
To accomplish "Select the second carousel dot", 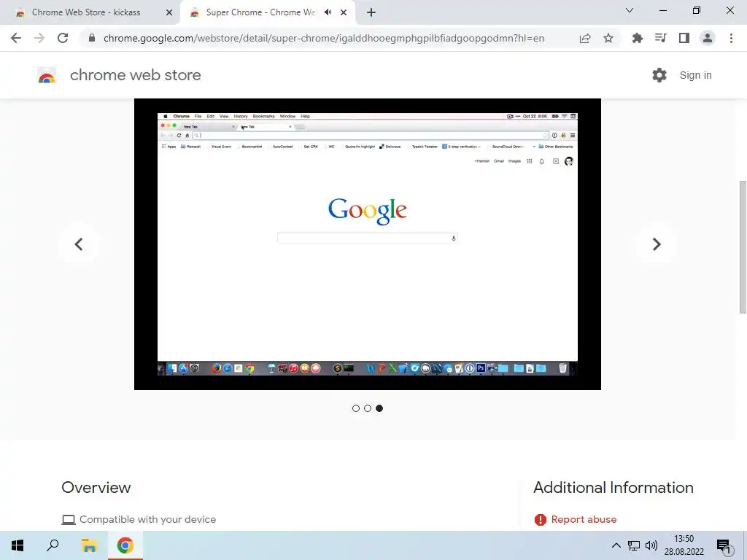I will click(368, 408).
